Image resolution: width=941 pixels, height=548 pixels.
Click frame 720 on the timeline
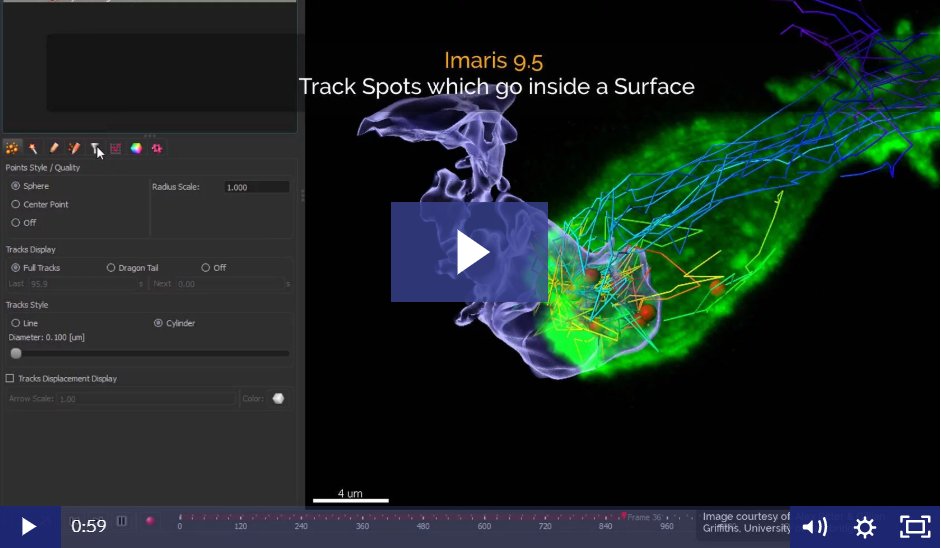(545, 526)
